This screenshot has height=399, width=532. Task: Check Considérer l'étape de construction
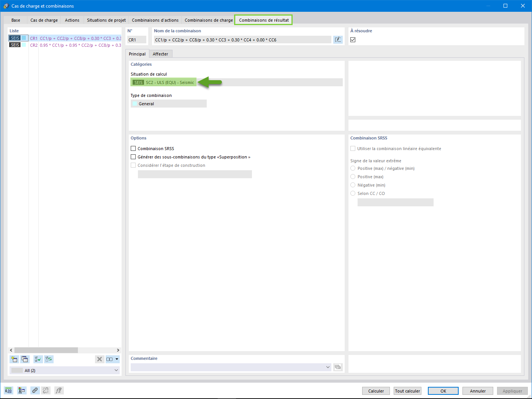point(133,165)
